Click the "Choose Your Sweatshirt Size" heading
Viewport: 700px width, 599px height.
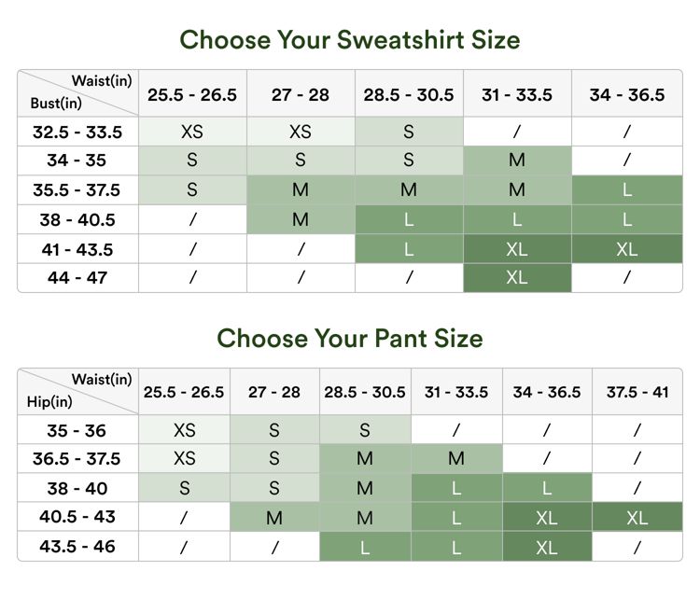349,40
